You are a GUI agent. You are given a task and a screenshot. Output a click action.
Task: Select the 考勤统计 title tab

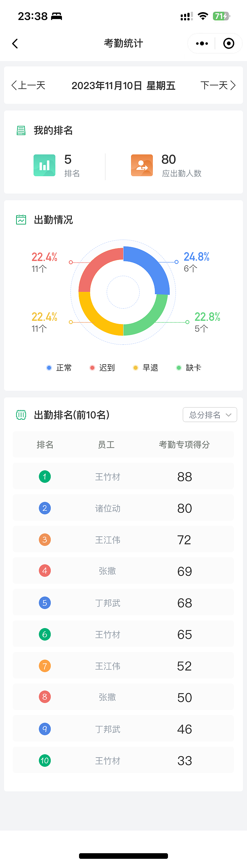[x=123, y=43]
